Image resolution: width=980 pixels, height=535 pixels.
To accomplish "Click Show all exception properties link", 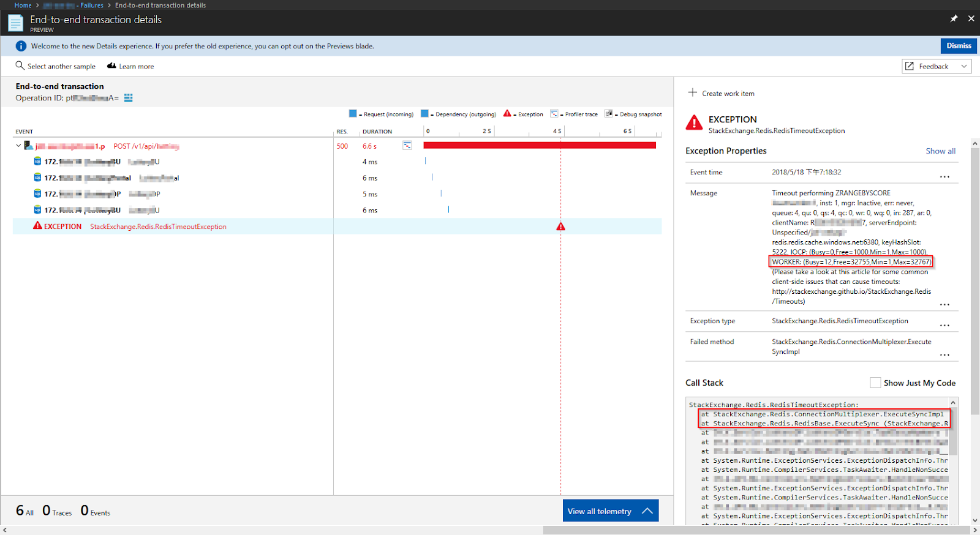I will [940, 151].
